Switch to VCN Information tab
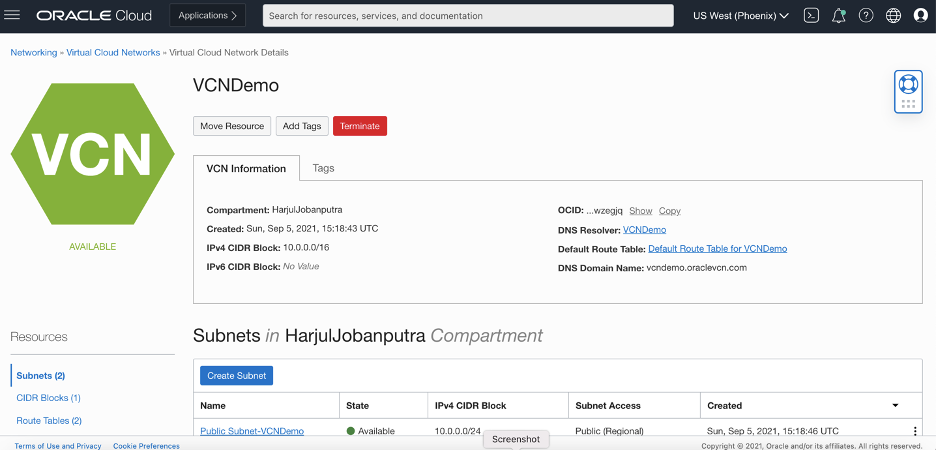 pos(246,168)
